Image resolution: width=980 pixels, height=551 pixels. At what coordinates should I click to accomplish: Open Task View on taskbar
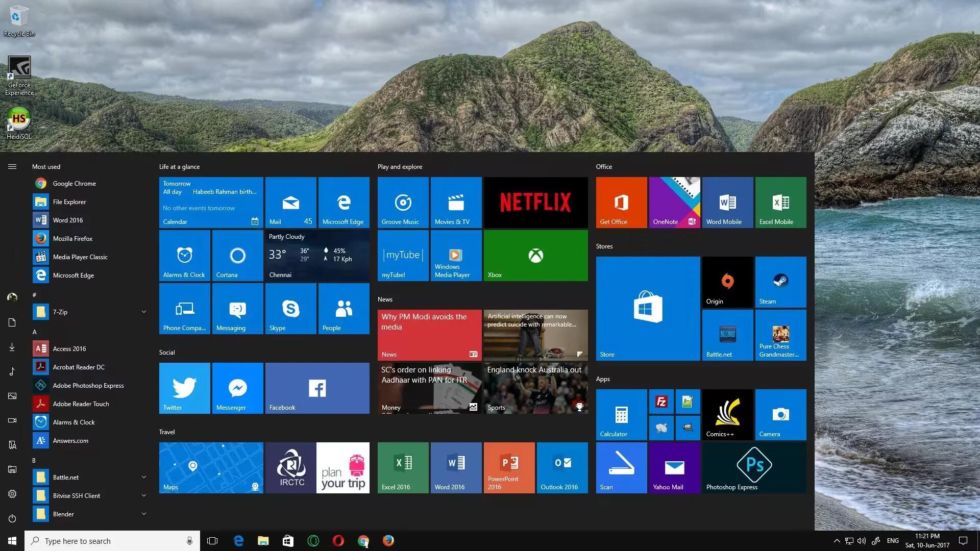pyautogui.click(x=212, y=541)
